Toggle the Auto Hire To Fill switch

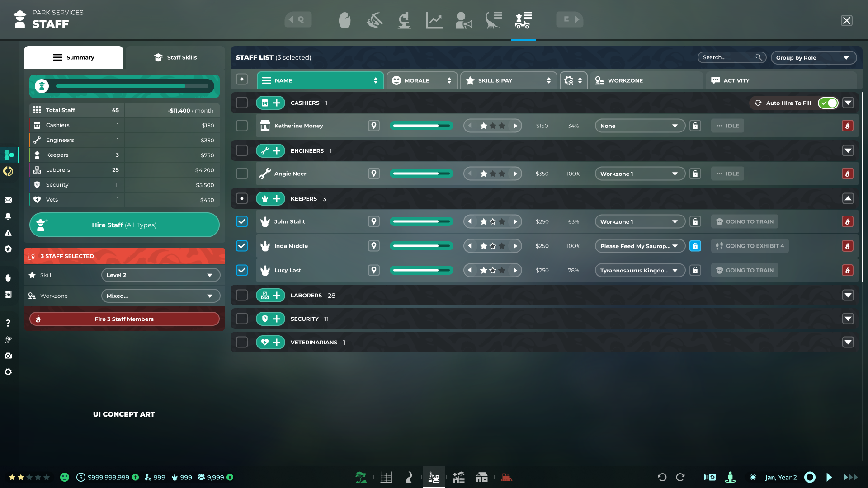(x=828, y=103)
